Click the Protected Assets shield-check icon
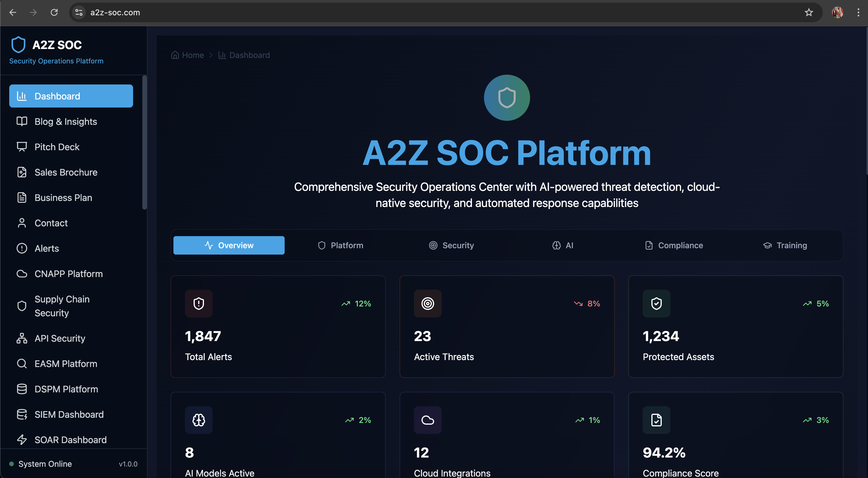The image size is (868, 478). click(x=656, y=303)
